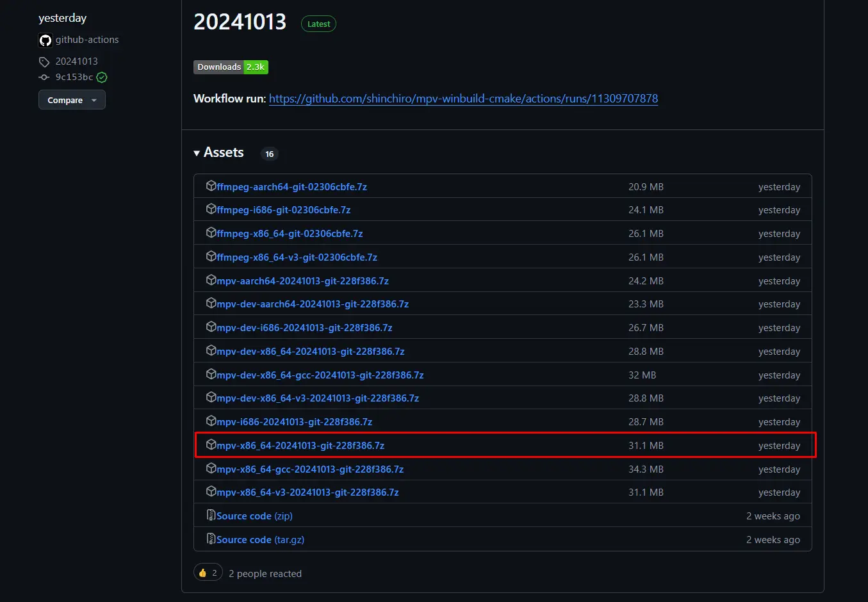Viewport: 868px width, 602px height.
Task: Click package icon for ffmpeg-aarch64-git-02306cbfe.7z
Action: point(211,186)
